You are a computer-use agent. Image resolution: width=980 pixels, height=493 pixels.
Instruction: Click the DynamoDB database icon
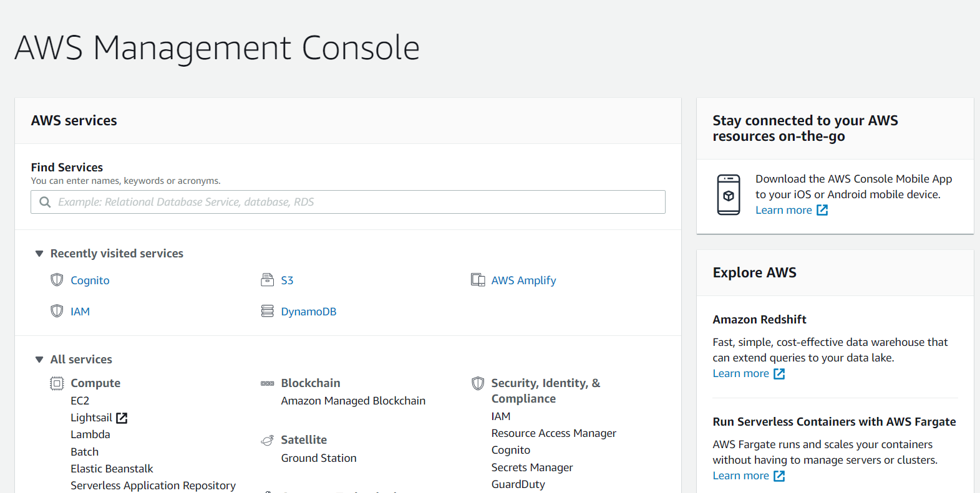[267, 311]
